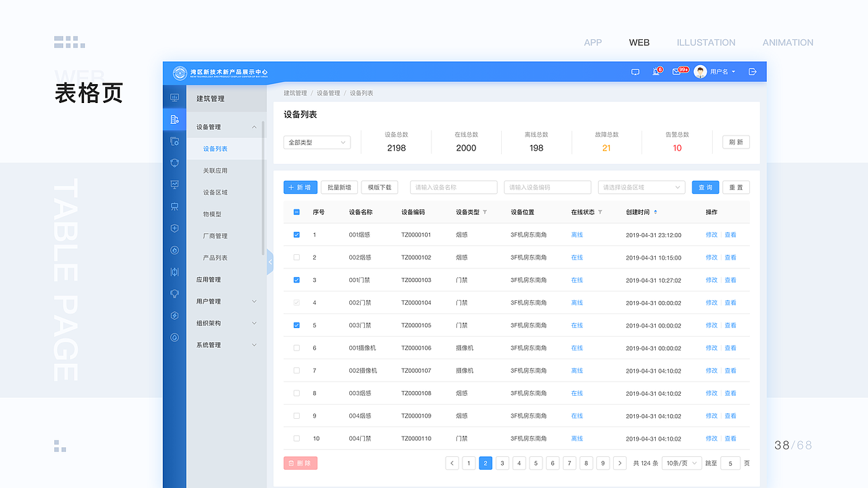Screen dimensions: 868x488
Task: Check the row 2 checkbox for 002烟感
Action: click(296, 257)
